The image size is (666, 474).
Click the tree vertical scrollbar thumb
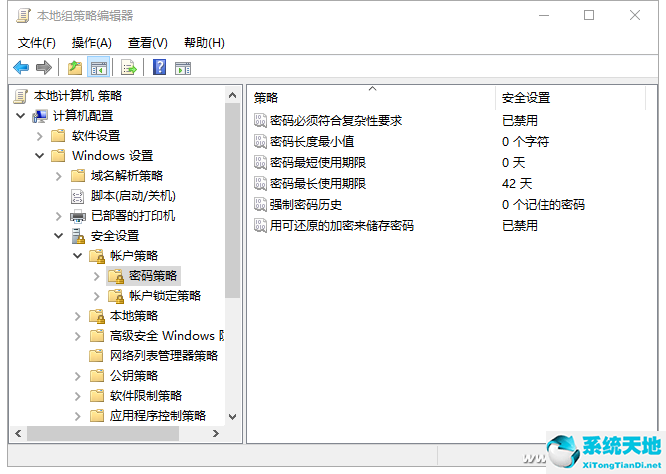(x=232, y=200)
